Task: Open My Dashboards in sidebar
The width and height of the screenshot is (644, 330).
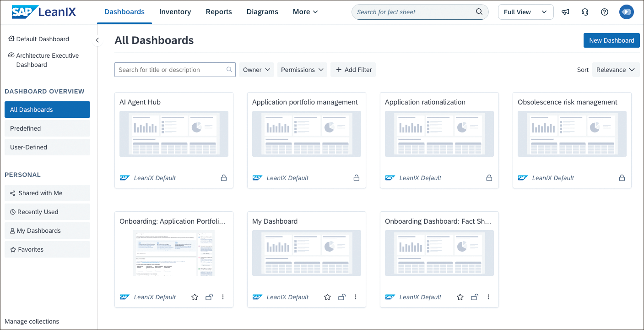Action: [47, 231]
